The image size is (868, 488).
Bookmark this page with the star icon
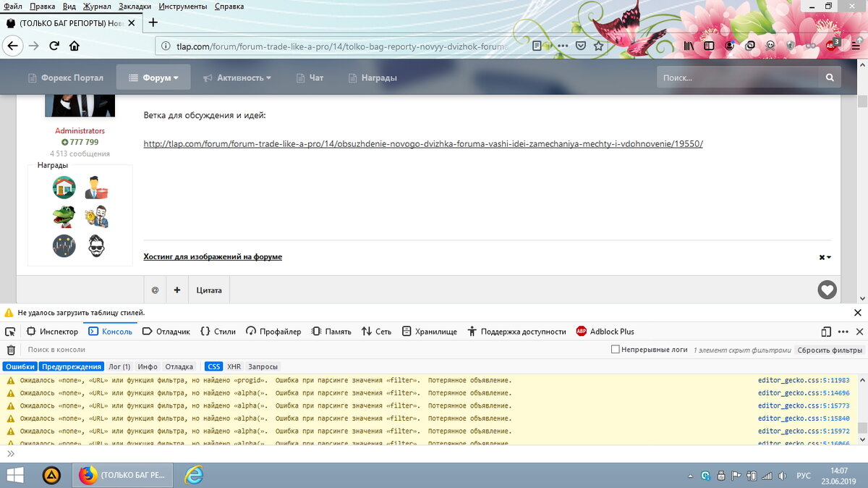pos(599,46)
